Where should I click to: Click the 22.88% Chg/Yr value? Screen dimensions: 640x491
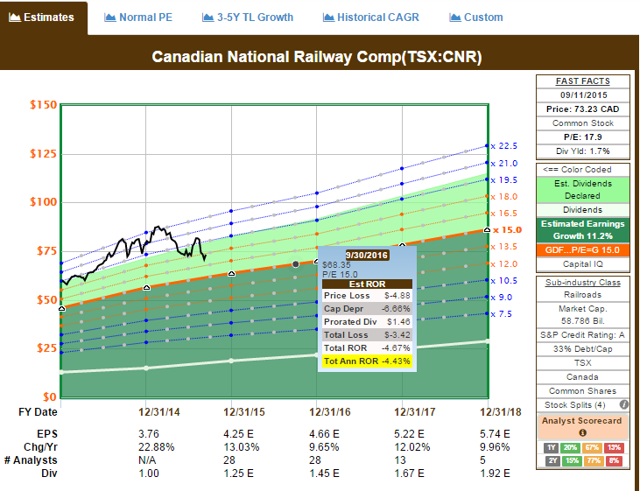[156, 447]
